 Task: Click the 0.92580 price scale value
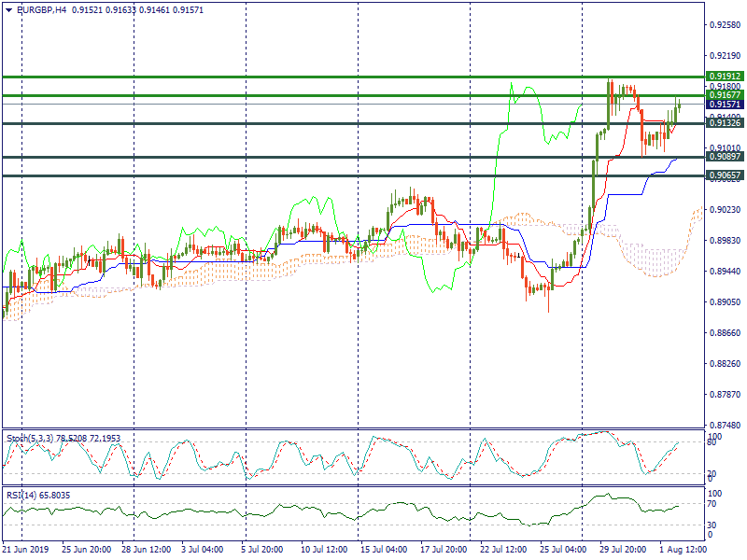point(725,25)
